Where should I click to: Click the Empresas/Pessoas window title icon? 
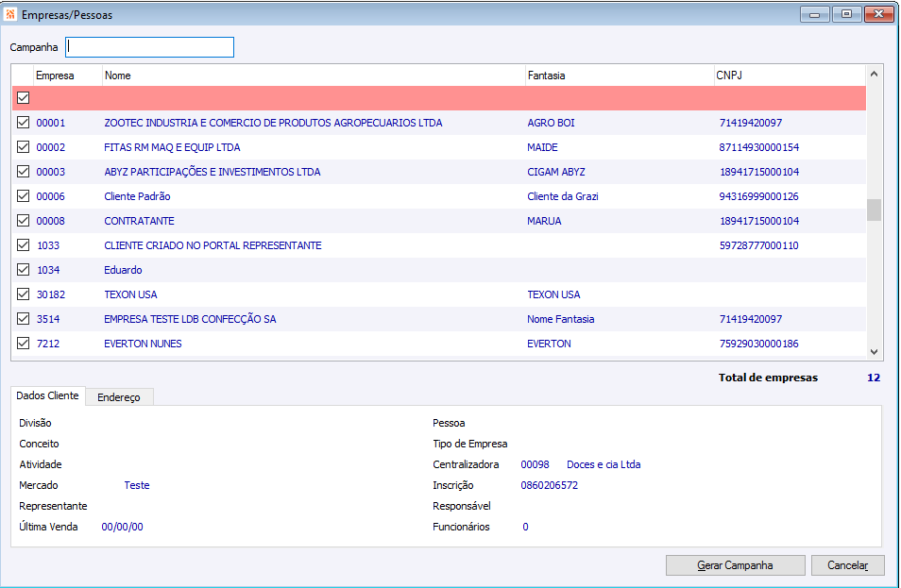click(9, 14)
